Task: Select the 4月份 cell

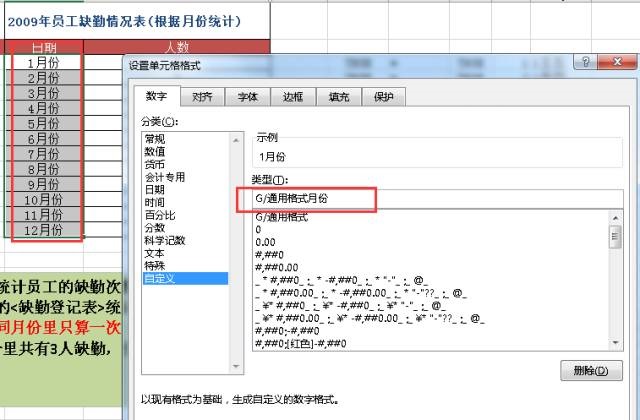Action: 44,108
